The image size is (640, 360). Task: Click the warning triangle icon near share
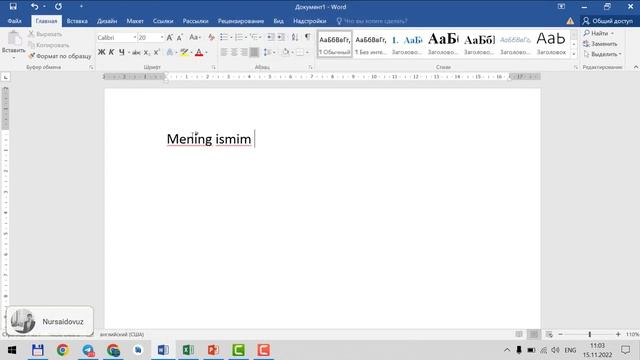pos(570,21)
